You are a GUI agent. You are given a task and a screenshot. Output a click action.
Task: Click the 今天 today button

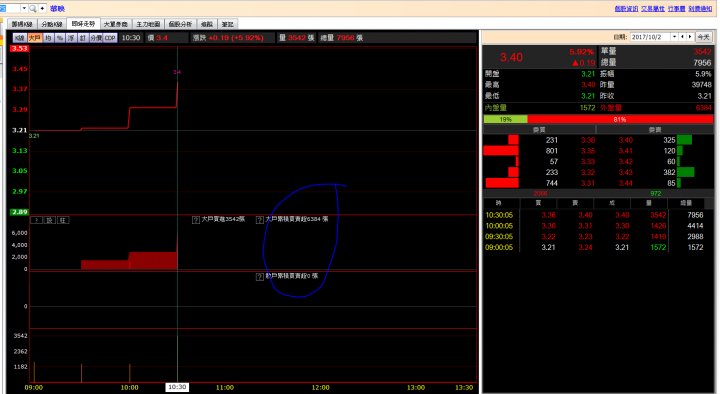[x=703, y=37]
